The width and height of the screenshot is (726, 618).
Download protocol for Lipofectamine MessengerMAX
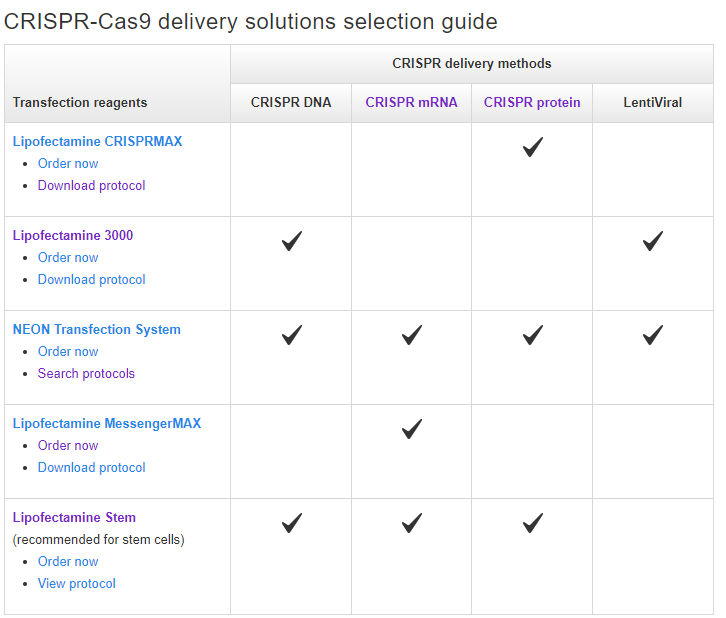(x=91, y=467)
